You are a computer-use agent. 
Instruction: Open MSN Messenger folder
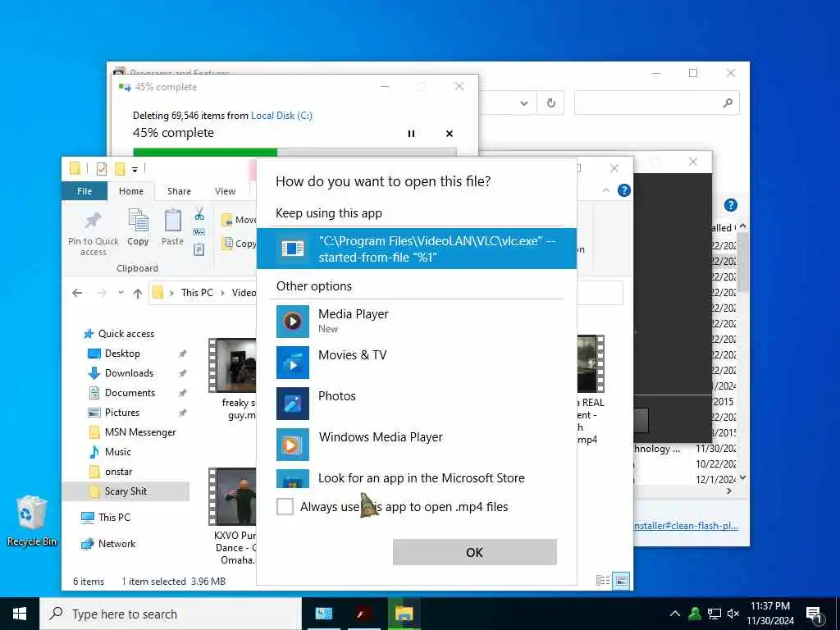click(139, 432)
